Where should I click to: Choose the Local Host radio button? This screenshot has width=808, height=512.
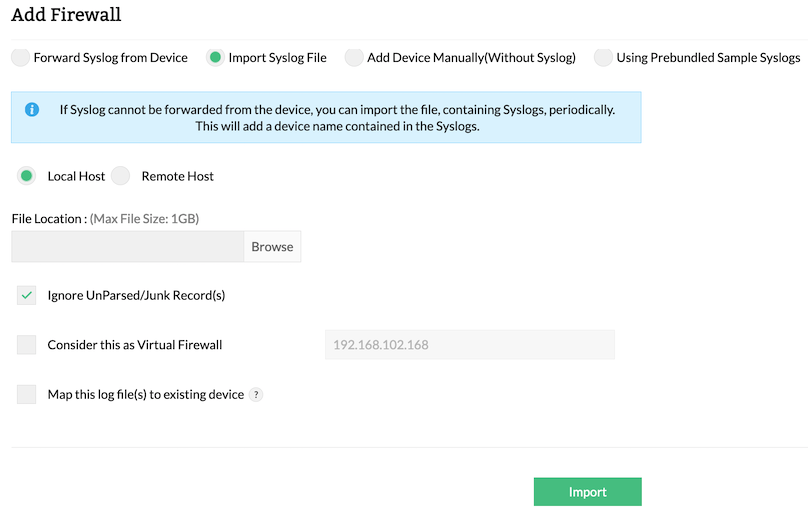pyautogui.click(x=27, y=176)
